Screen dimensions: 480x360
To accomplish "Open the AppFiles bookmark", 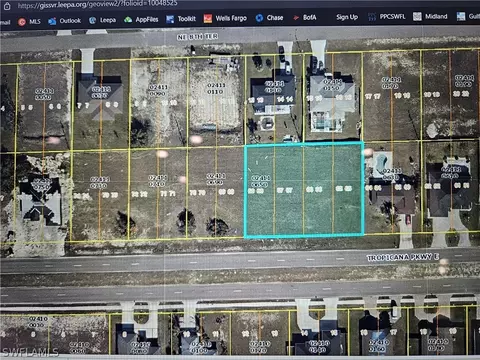I will click(x=141, y=20).
